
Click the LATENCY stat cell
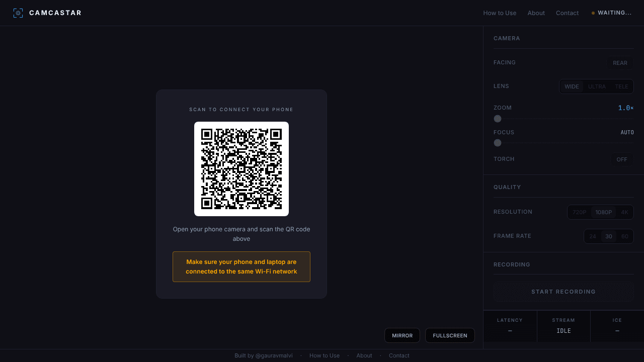[510, 326]
